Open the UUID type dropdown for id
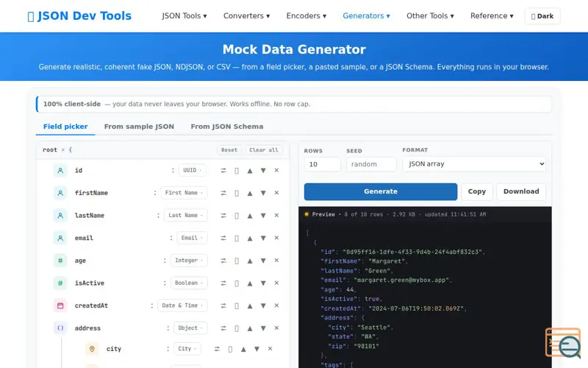The image size is (588, 368). [x=192, y=171]
